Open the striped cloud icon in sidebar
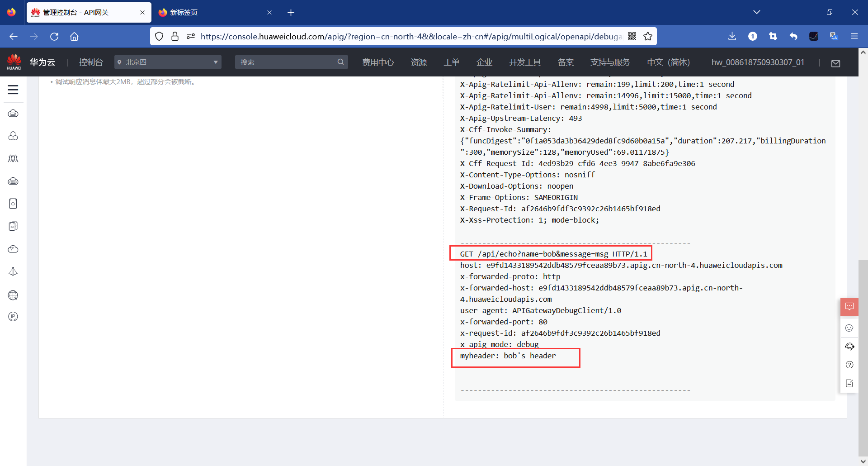This screenshot has width=868, height=466. point(13,181)
